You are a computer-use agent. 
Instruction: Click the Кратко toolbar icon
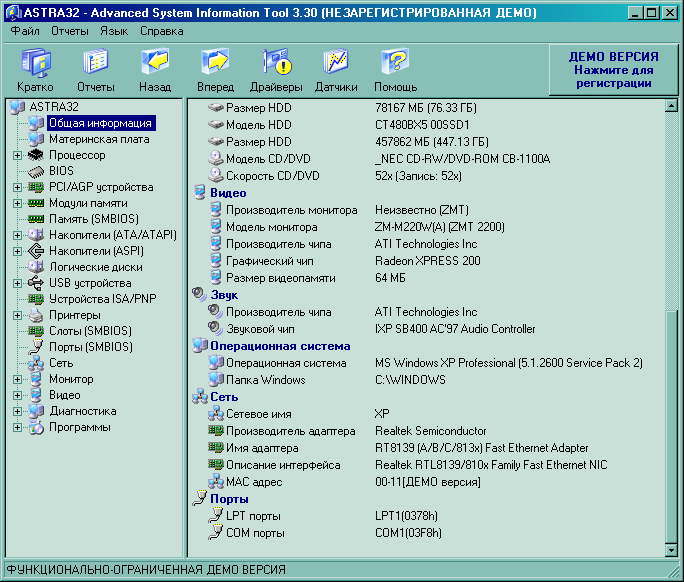coord(35,62)
